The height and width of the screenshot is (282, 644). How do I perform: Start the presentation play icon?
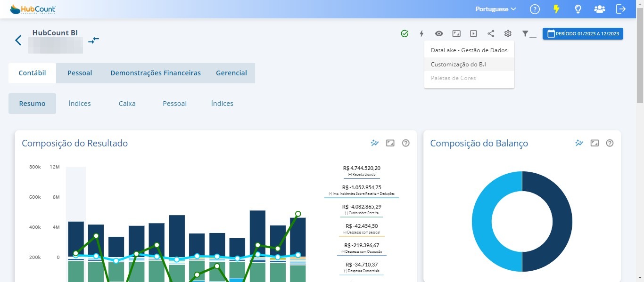coord(473,33)
